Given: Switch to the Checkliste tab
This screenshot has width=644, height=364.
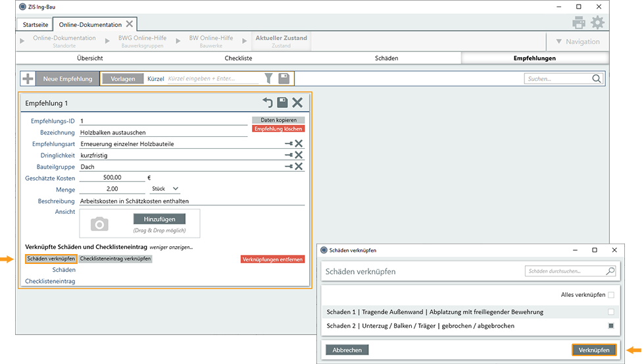Looking at the screenshot, I should (237, 58).
